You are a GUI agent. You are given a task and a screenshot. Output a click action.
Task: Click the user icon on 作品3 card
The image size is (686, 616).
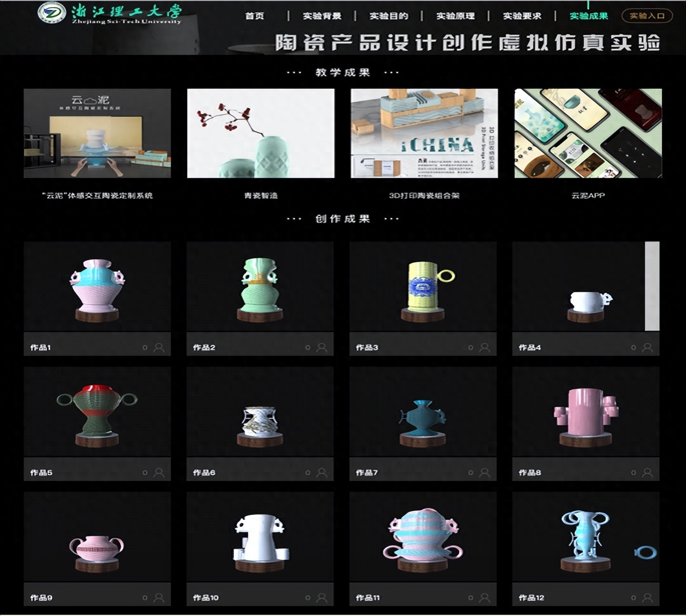coord(485,348)
